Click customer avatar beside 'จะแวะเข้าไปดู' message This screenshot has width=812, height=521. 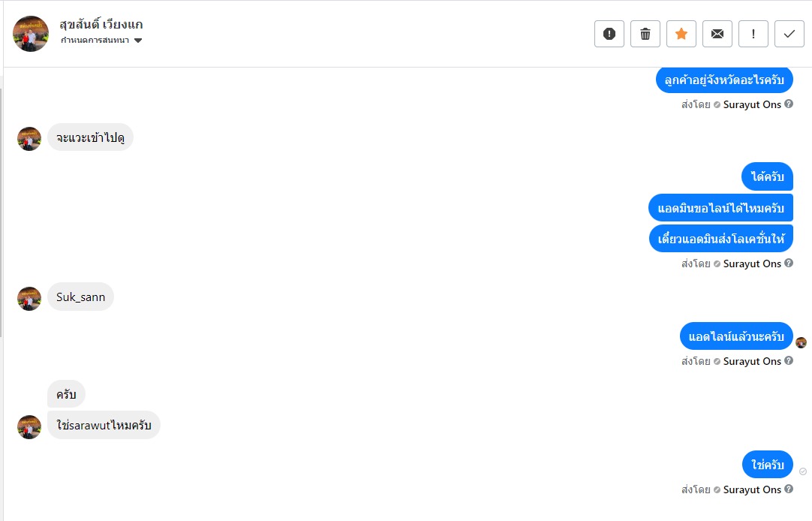[29, 138]
